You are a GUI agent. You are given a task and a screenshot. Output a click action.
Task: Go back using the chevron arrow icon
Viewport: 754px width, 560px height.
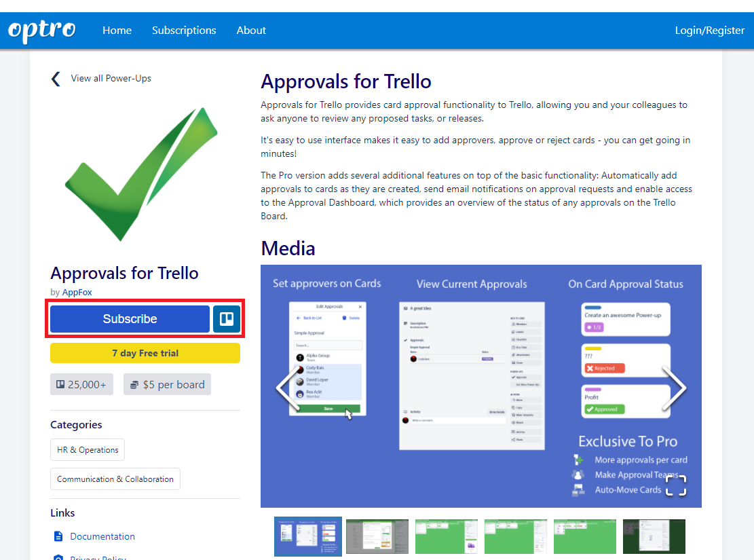56,79
